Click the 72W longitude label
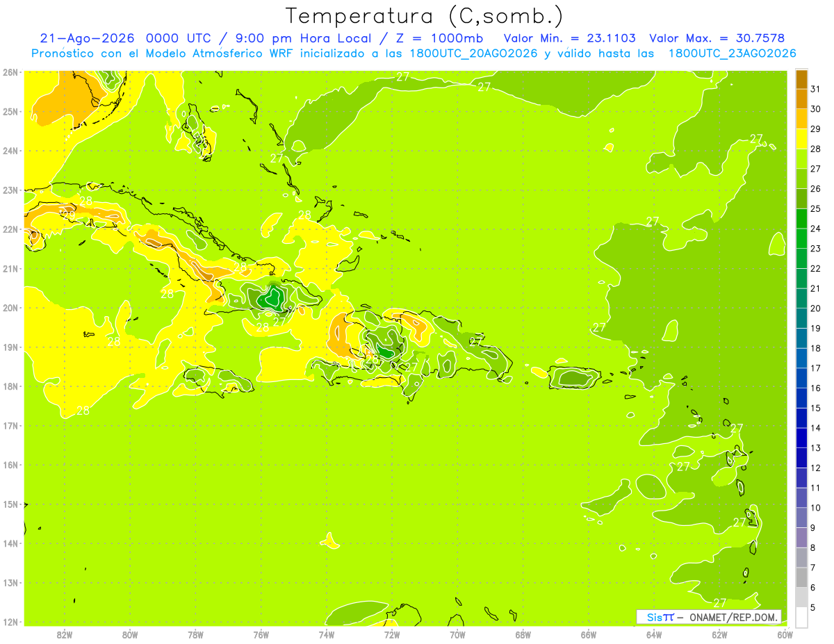 click(x=392, y=634)
